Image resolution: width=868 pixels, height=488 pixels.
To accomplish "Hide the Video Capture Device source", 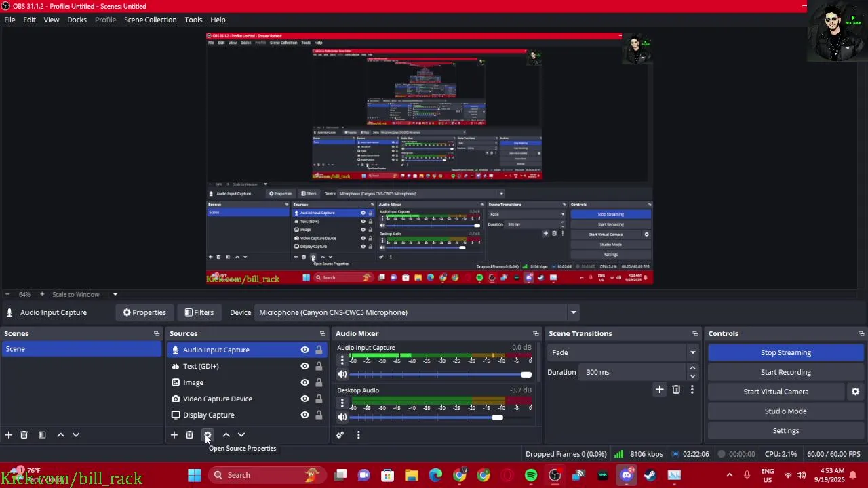I will (304, 399).
